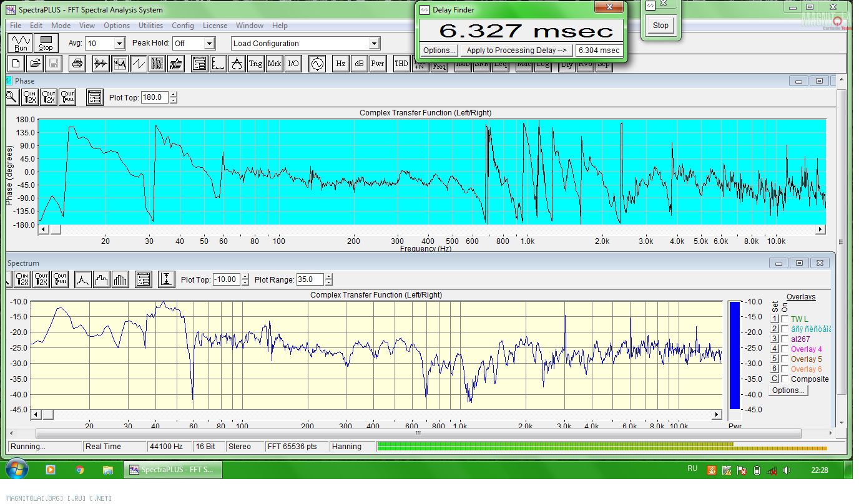Toggle the spectrum view toolbar icon

click(x=120, y=63)
